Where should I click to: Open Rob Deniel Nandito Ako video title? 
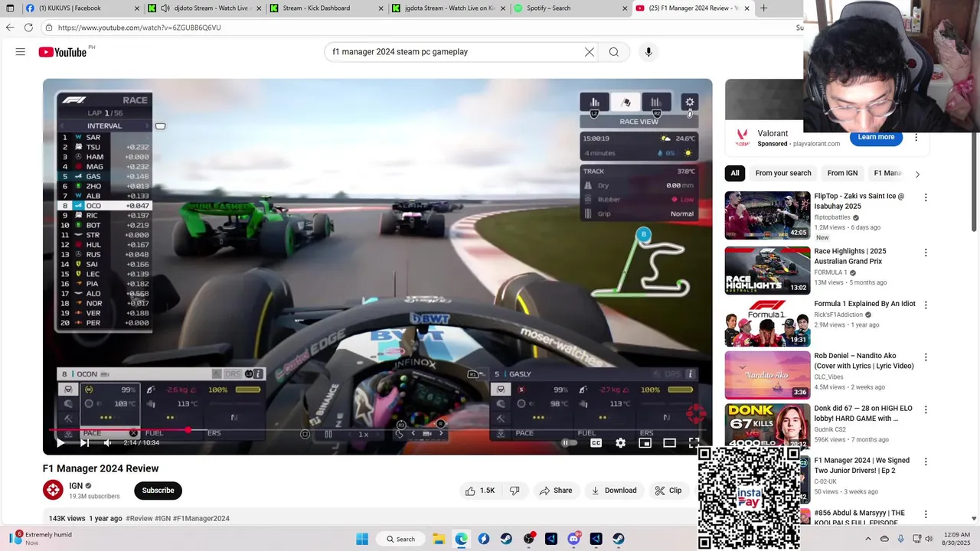pos(864,360)
